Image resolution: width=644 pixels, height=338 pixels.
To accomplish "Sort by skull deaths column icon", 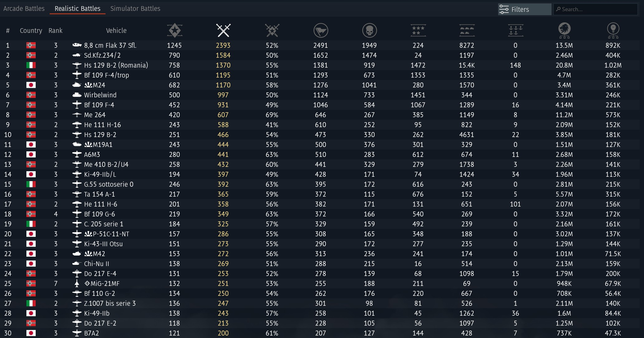I will (369, 30).
